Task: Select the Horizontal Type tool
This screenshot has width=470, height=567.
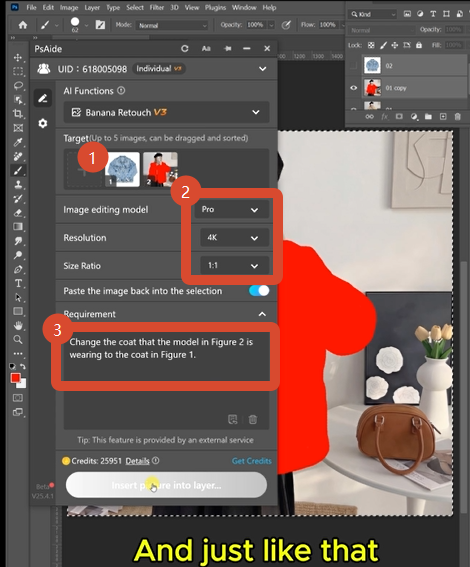Action: (x=18, y=283)
